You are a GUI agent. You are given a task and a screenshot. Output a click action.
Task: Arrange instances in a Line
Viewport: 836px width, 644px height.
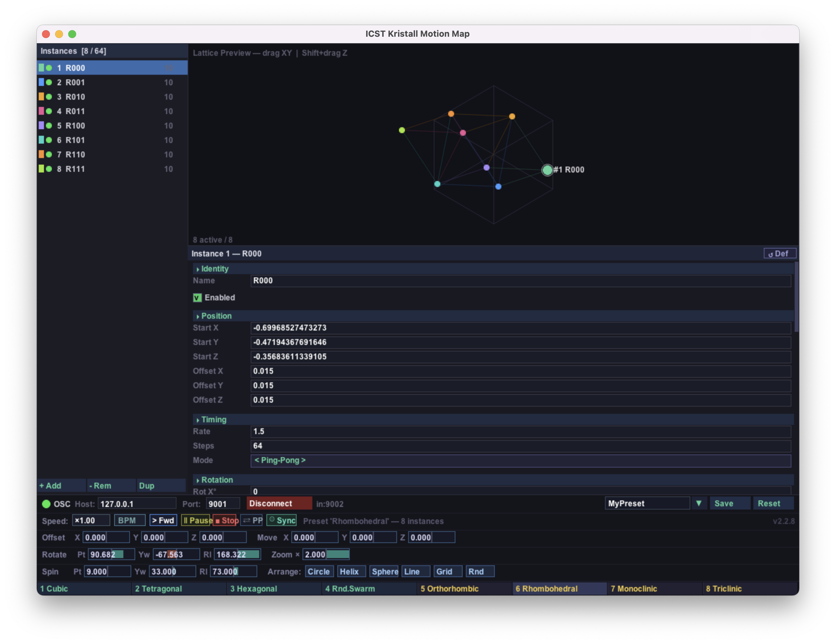(416, 572)
